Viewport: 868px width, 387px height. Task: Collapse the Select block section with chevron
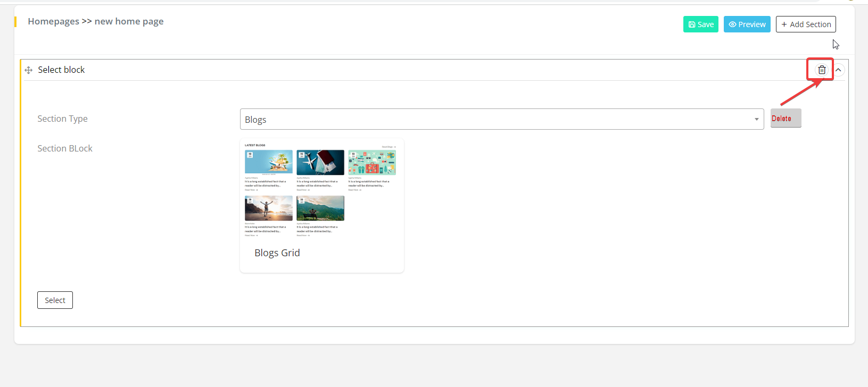[838, 70]
